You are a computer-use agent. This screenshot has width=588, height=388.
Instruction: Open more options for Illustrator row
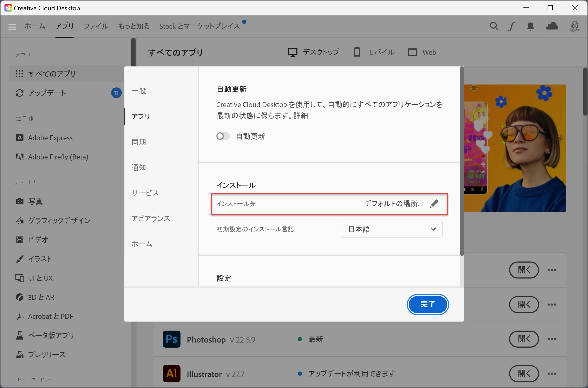point(552,374)
